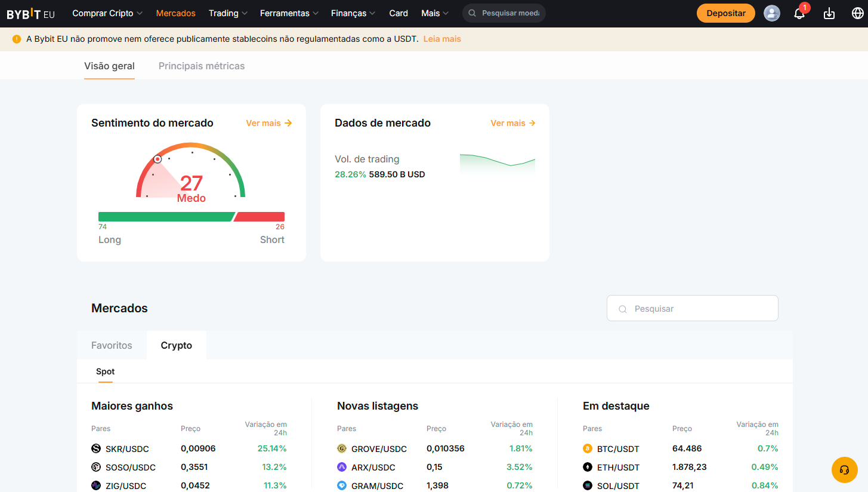The image size is (868, 492).
Task: Click the 25.14% change for SKR/USDC
Action: pos(272,448)
